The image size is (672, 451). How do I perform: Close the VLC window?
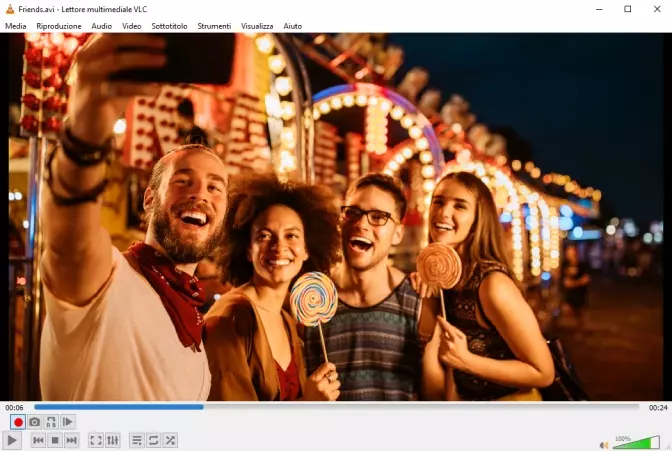coord(657,9)
